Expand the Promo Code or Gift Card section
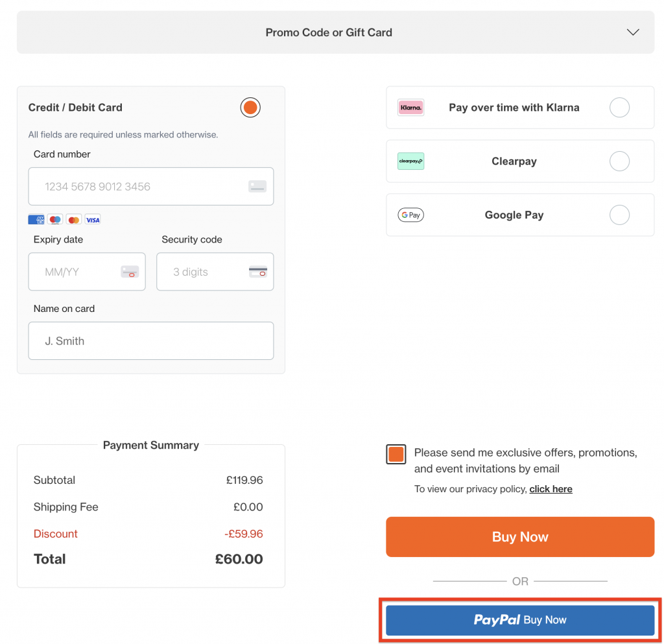 (x=329, y=32)
